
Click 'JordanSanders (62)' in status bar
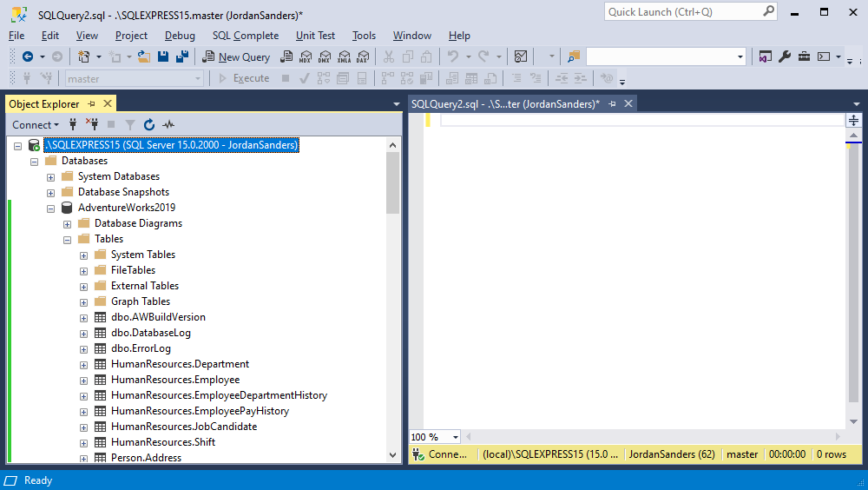coord(672,454)
